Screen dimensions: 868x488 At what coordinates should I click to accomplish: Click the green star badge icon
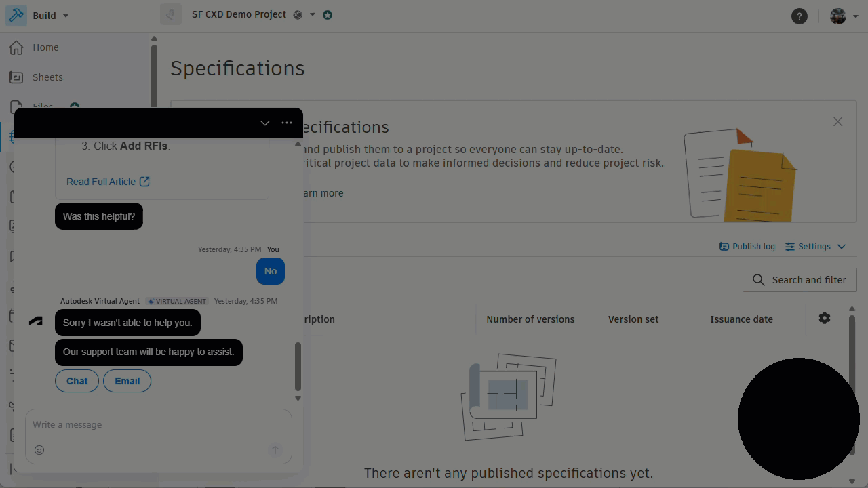point(328,15)
